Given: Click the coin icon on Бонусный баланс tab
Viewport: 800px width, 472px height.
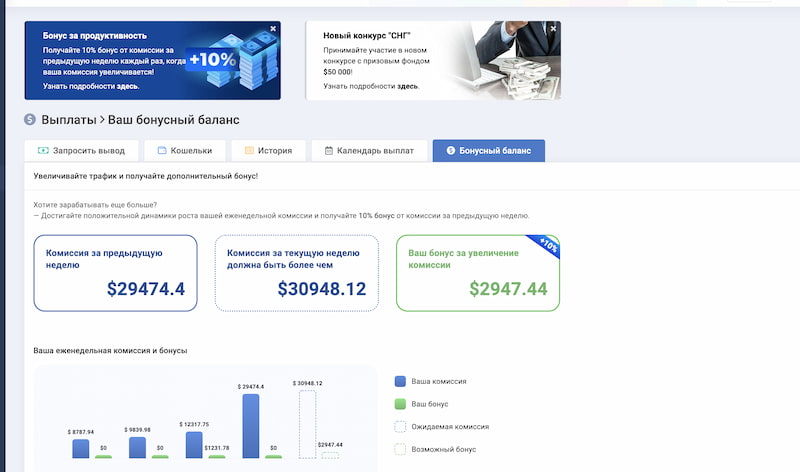Looking at the screenshot, I should click(x=450, y=151).
